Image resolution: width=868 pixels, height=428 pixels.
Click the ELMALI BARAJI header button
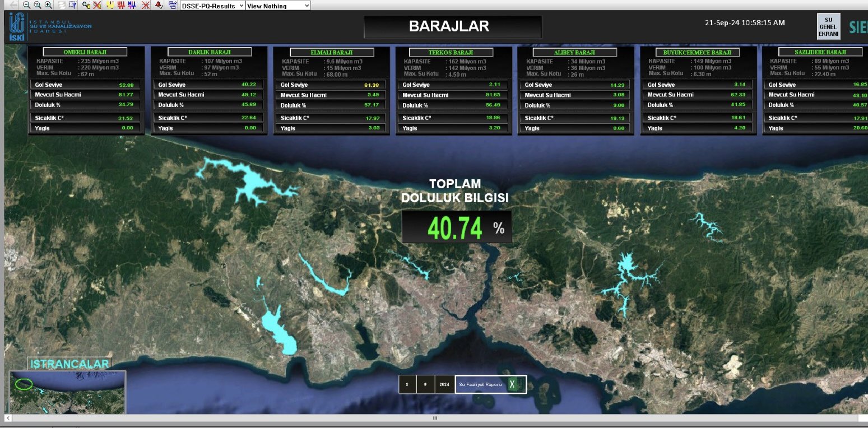coord(331,52)
